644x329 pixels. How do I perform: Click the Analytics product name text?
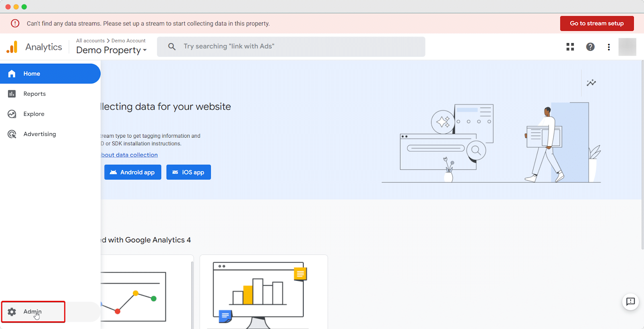[44, 47]
